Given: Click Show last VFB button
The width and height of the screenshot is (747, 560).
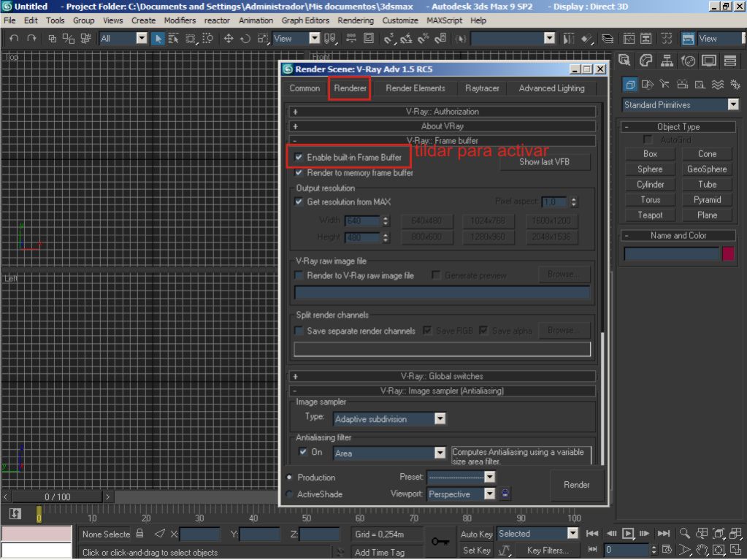Looking at the screenshot, I should (545, 162).
